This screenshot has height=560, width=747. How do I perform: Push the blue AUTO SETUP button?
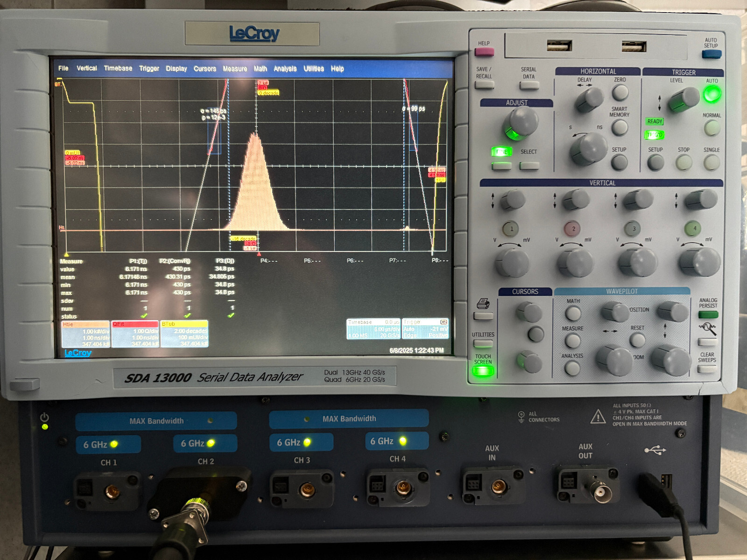(x=712, y=54)
